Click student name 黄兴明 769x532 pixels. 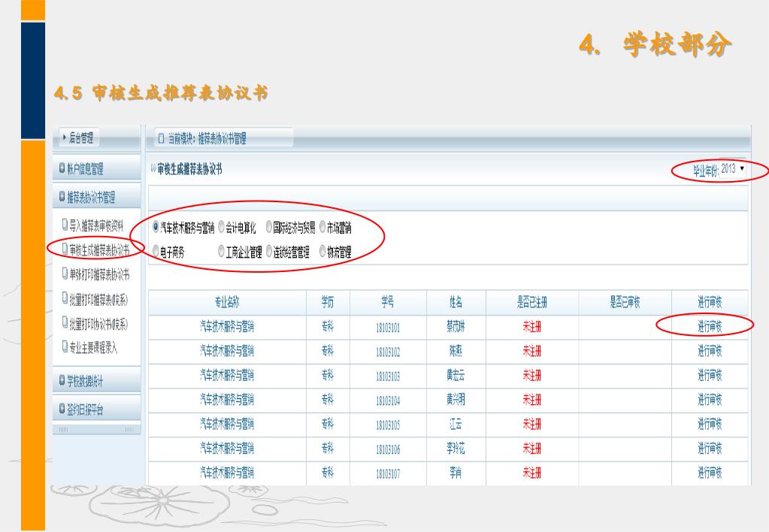456,400
